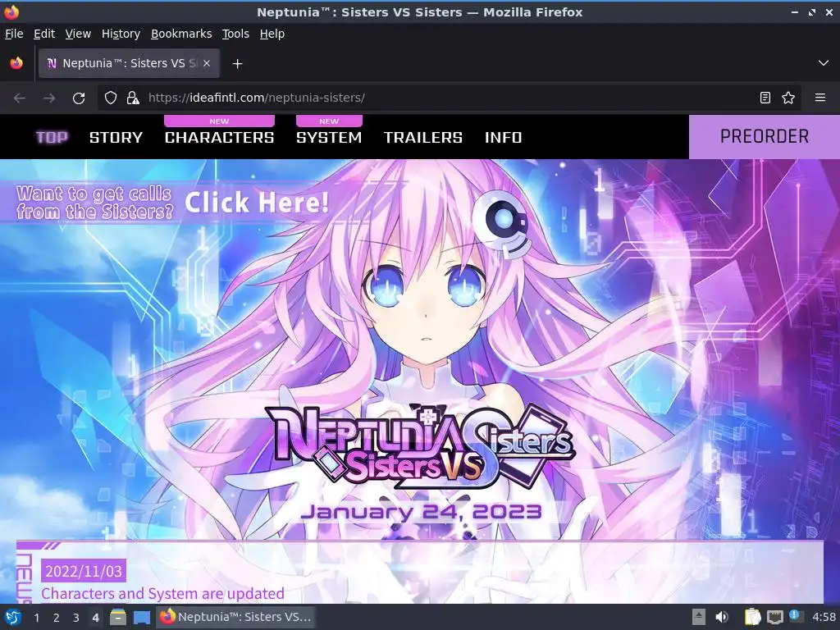Click the January 24, 2023 release date text
Image resolution: width=840 pixels, height=630 pixels.
421,512
